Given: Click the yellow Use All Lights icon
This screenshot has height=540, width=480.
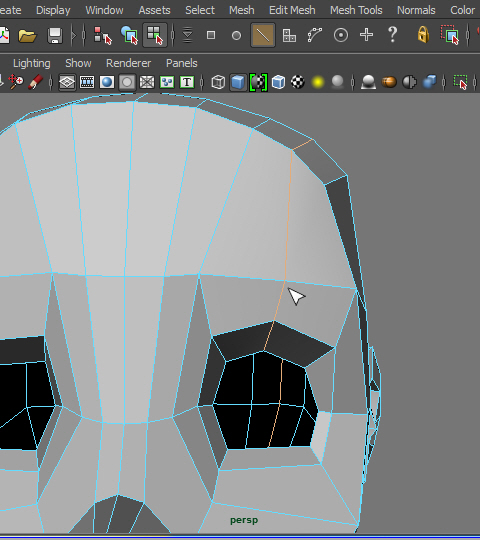Looking at the screenshot, I should (x=318, y=82).
